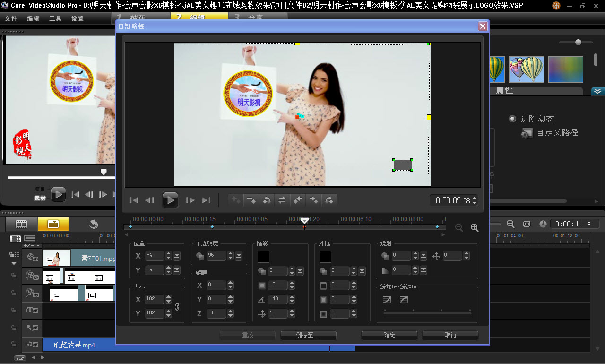
Task: Click the dialog timecode stepper arrows
Action: [x=475, y=200]
